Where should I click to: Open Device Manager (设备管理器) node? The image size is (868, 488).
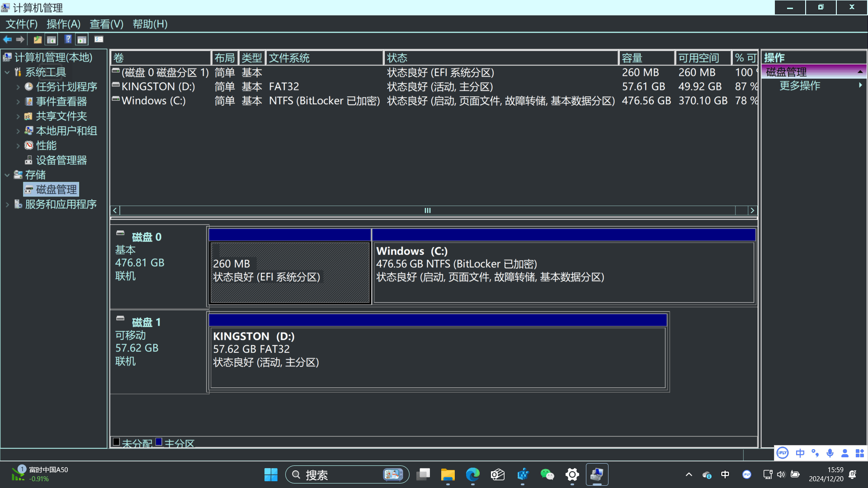[x=61, y=160]
